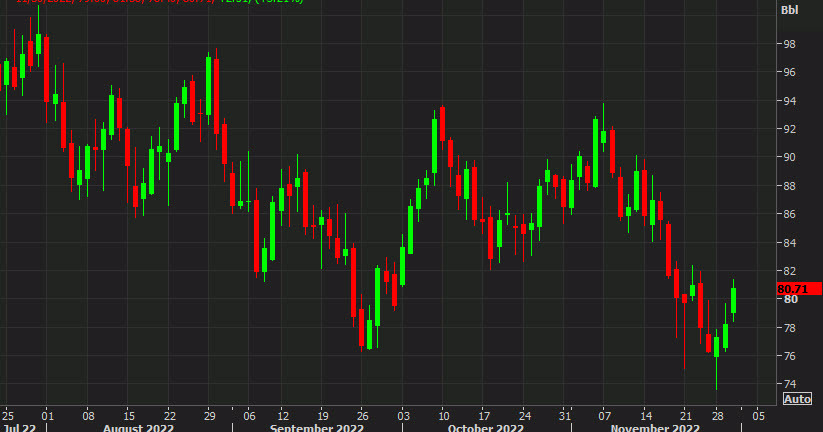
Task: Click the Bbl unit label
Action: click(x=789, y=10)
